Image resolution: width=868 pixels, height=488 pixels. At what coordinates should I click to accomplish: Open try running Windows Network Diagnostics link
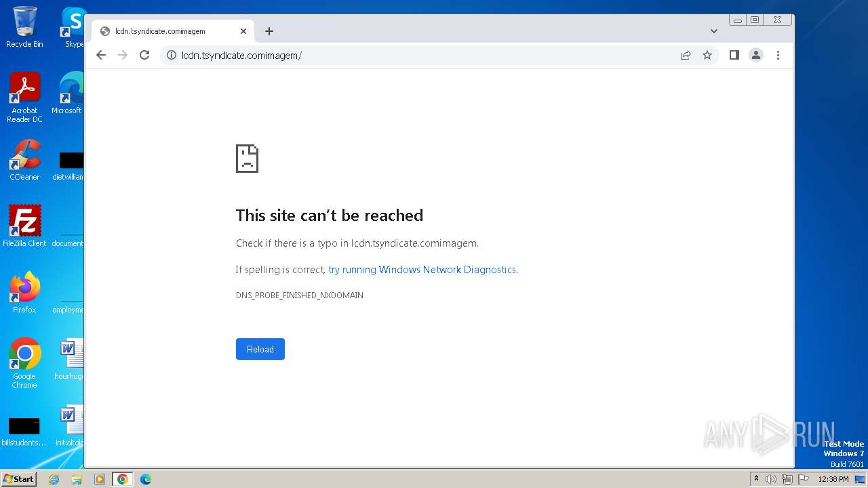(422, 270)
